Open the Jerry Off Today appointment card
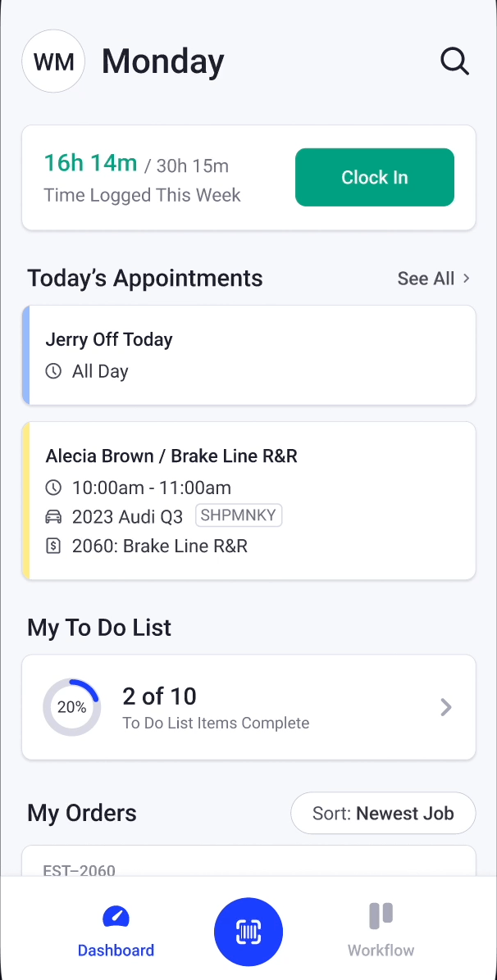The width and height of the screenshot is (497, 980). 248,355
